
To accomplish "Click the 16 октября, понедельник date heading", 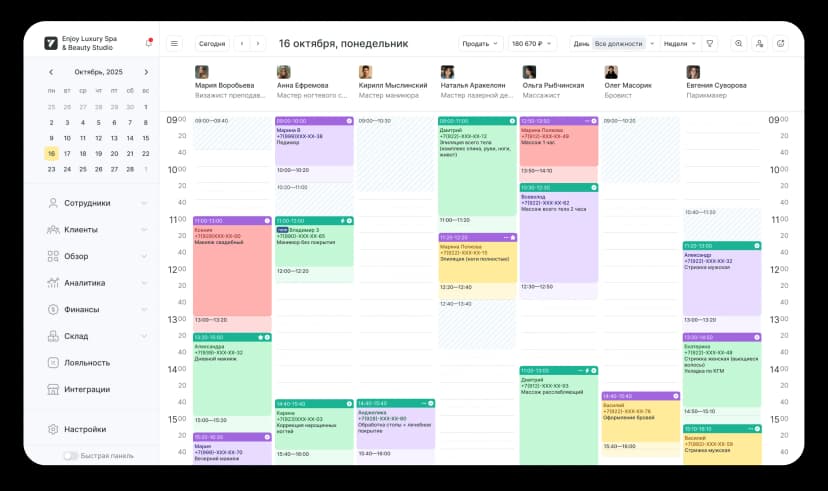I will tap(343, 44).
